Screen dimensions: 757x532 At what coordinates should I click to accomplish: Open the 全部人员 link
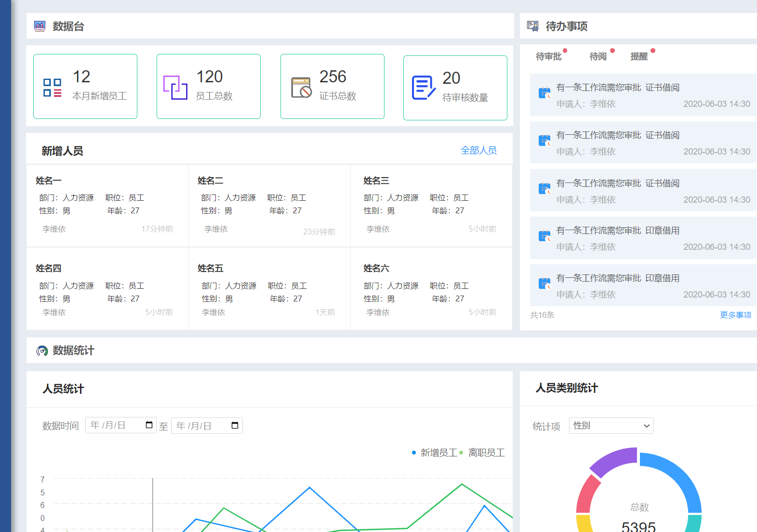tap(478, 150)
